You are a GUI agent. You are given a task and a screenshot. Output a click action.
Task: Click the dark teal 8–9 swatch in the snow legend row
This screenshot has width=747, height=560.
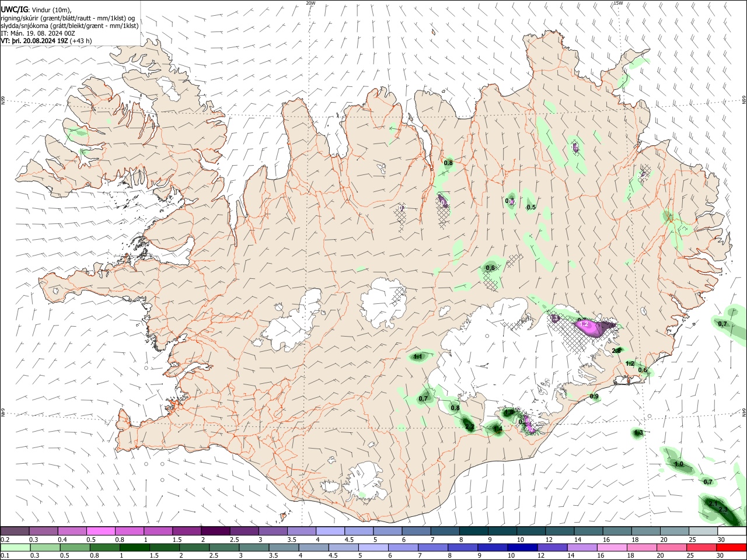coord(474,531)
